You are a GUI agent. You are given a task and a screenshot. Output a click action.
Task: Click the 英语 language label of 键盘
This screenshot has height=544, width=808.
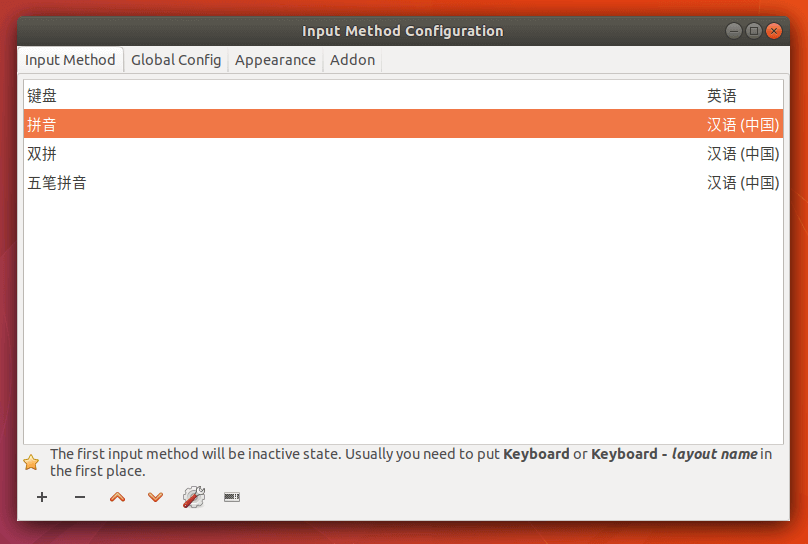pyautogui.click(x=722, y=96)
